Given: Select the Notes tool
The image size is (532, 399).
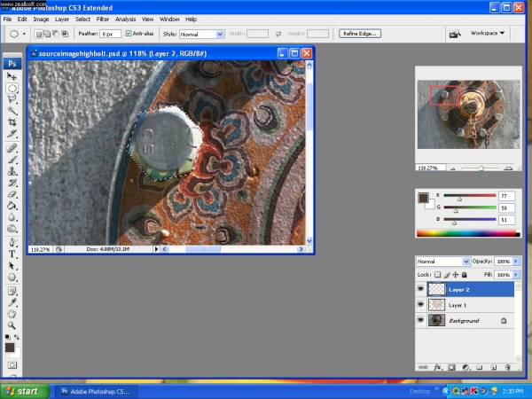Looking at the screenshot, I should (x=12, y=291).
